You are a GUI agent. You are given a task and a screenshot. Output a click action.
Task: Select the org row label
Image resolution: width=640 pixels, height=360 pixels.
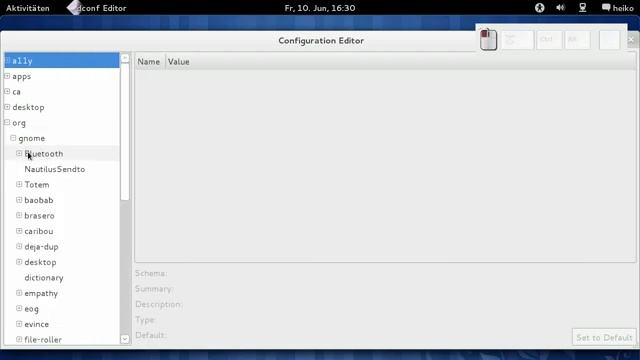point(19,123)
